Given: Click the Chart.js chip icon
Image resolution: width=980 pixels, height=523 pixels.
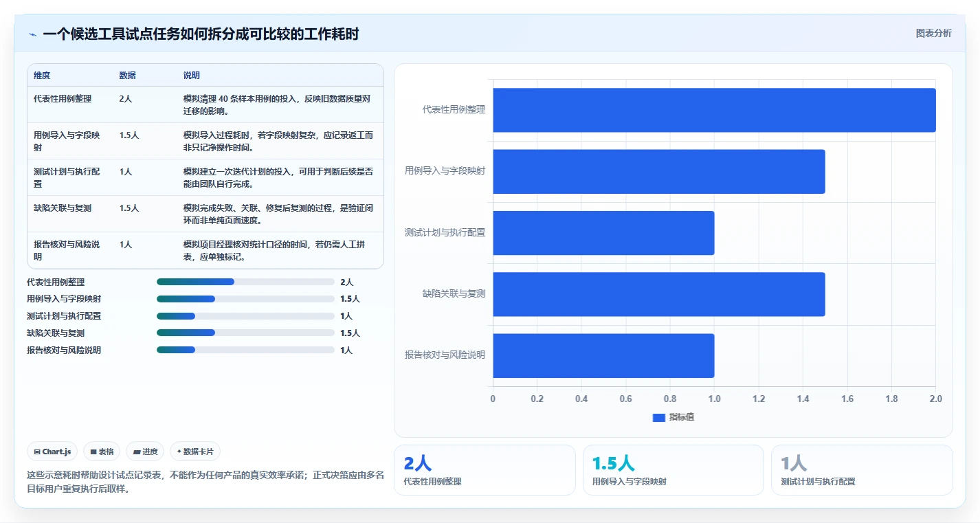Looking at the screenshot, I should pos(37,452).
